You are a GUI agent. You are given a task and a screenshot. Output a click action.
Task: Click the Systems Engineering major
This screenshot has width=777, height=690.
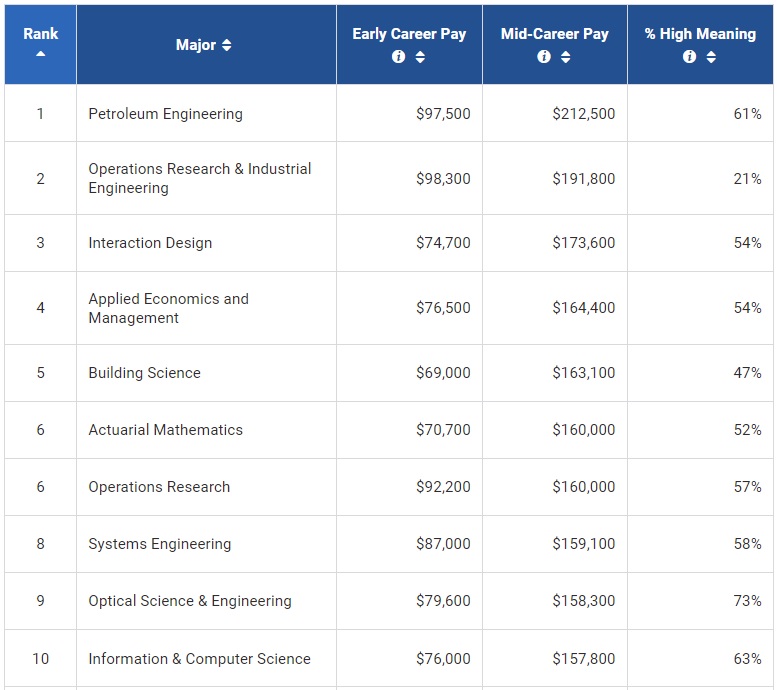(x=159, y=544)
